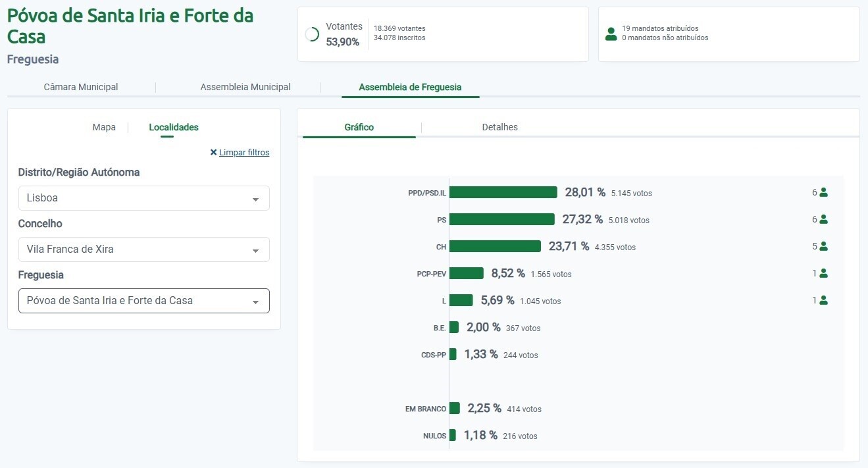Click the X icon on Limpar filtros
Viewport: 868px width, 468px height.
(x=213, y=152)
